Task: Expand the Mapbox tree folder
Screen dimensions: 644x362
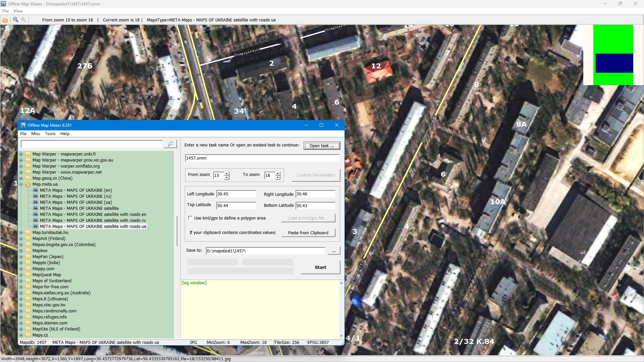Action: (21, 251)
